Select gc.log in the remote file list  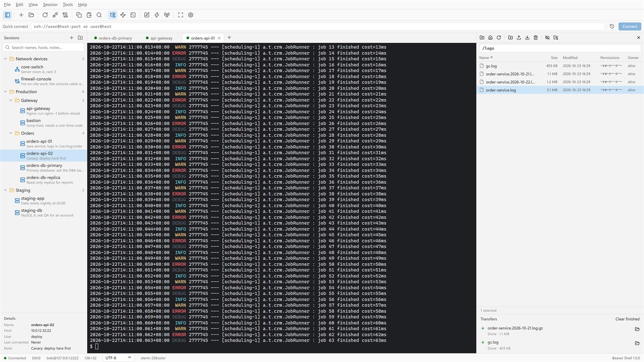(x=560, y=66)
